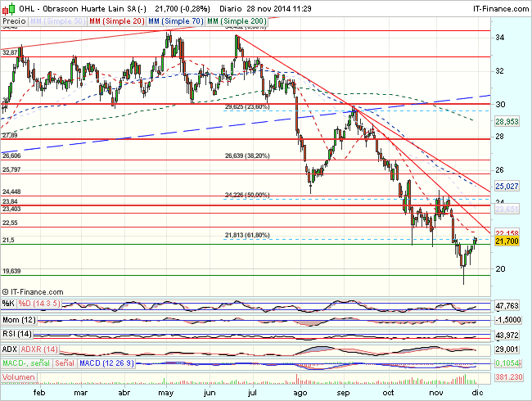Toggle the MM (Simple 70) indicator label
This screenshot has width=532, height=401.
point(176,21)
